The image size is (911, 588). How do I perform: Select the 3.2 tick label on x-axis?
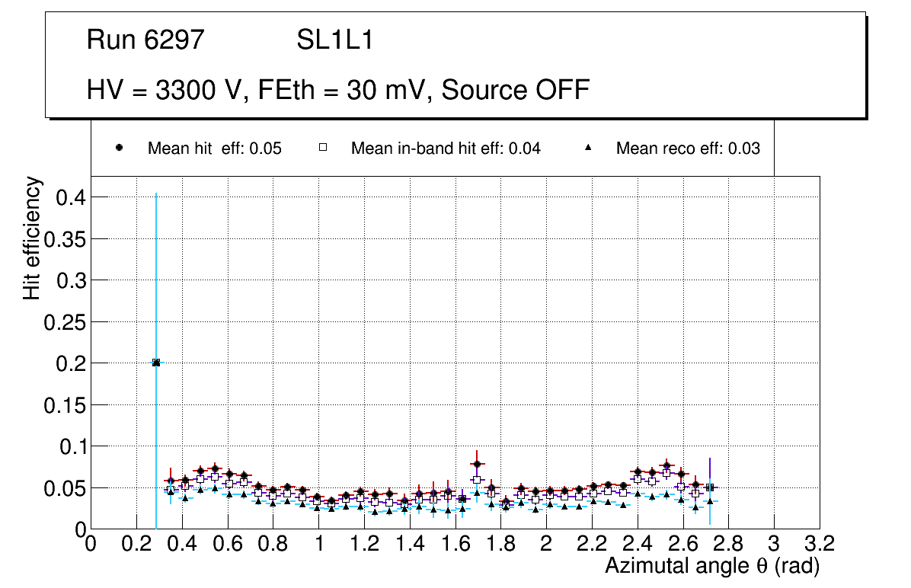[820, 544]
